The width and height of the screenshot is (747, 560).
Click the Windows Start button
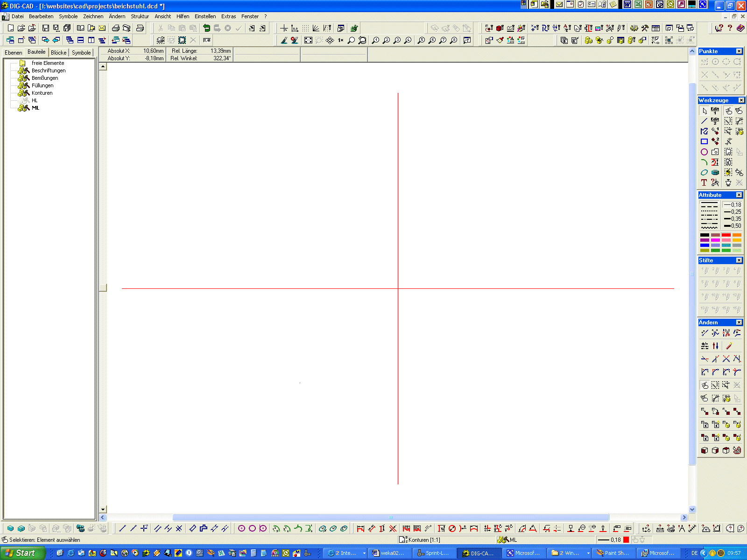tap(22, 553)
